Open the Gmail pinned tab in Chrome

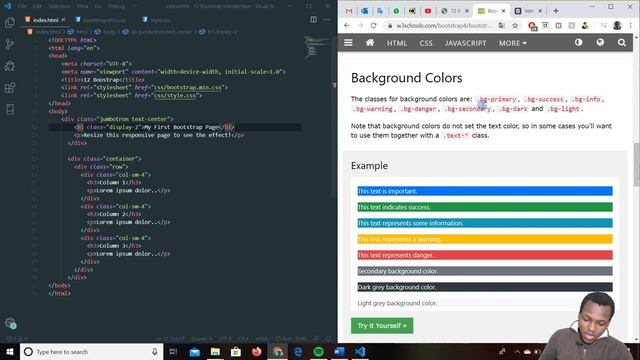coord(349,11)
